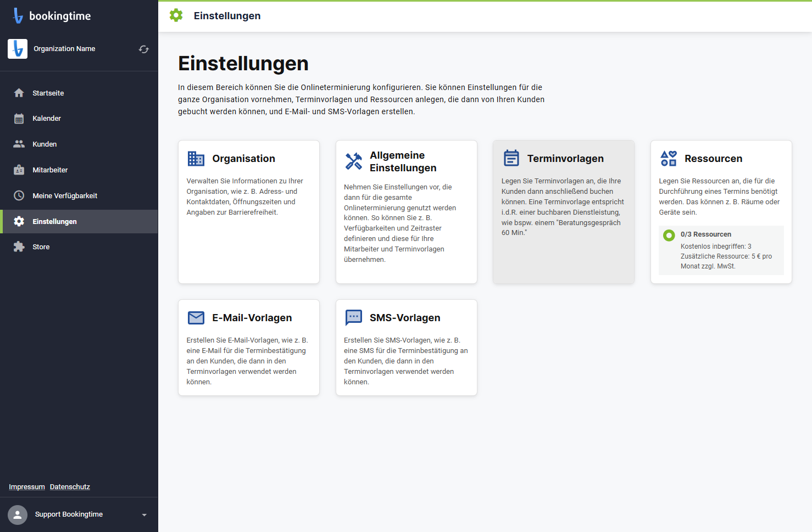Screen dimensions: 812x532
Task: Click the Terminvorlagen calendar note icon
Action: click(511, 158)
